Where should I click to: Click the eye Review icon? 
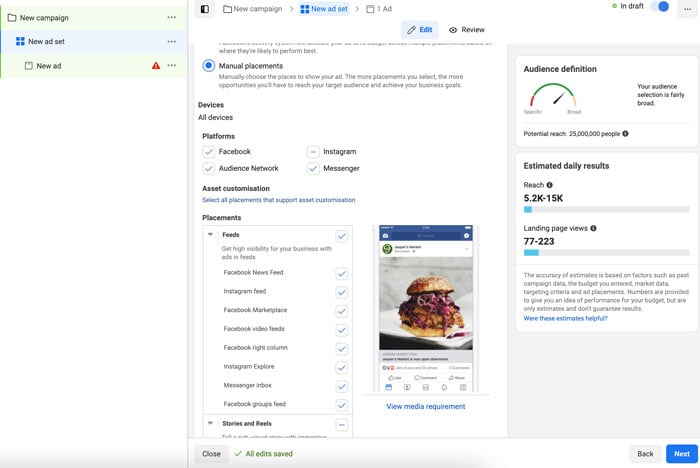click(453, 30)
